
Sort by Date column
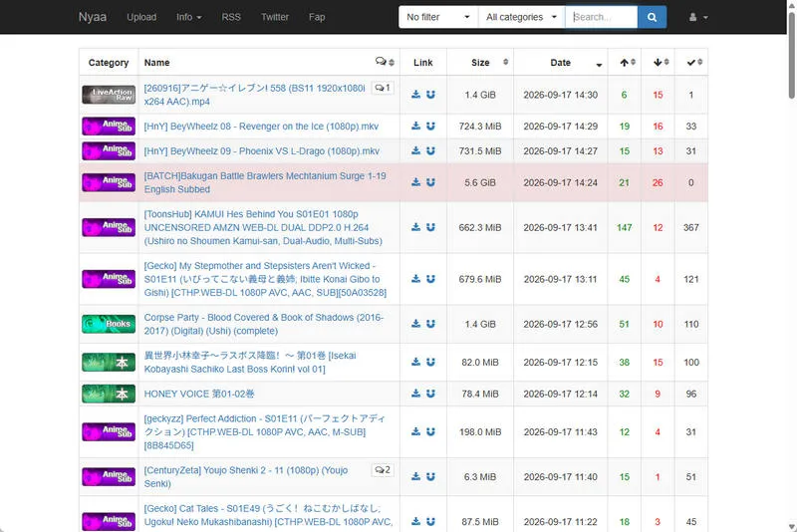click(x=560, y=63)
